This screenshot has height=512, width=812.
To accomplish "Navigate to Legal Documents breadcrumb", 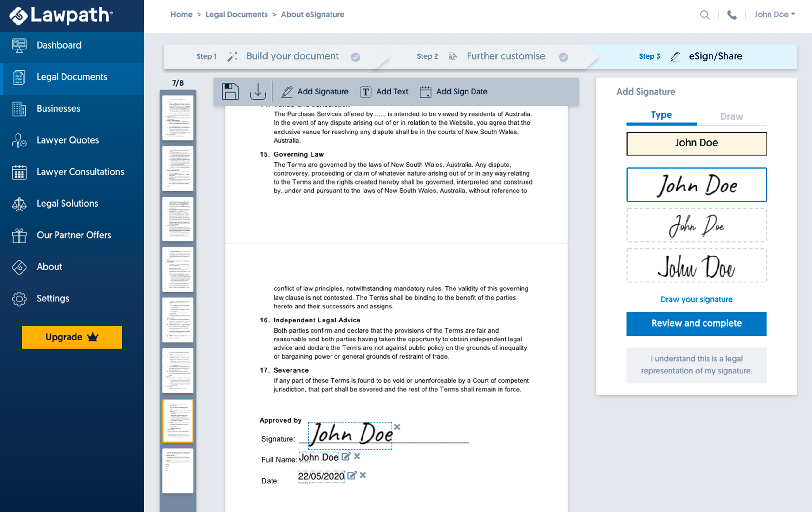I will 236,15.
